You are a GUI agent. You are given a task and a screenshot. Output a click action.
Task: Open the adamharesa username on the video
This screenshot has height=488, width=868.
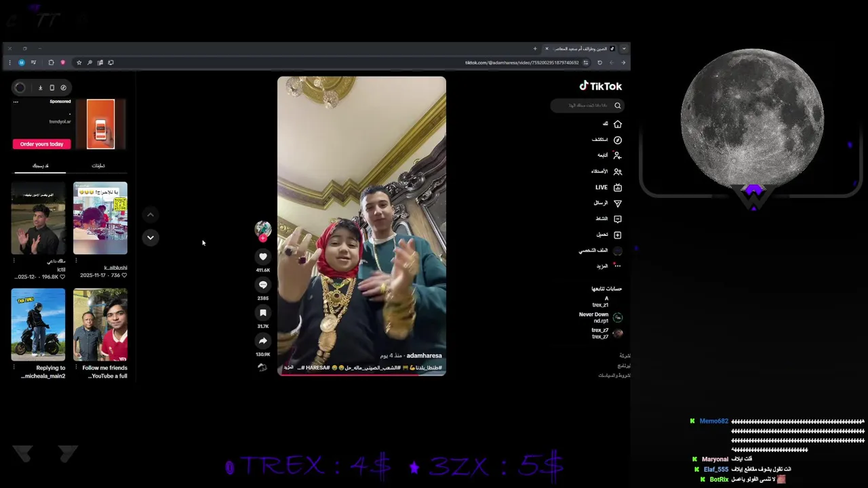[424, 356]
